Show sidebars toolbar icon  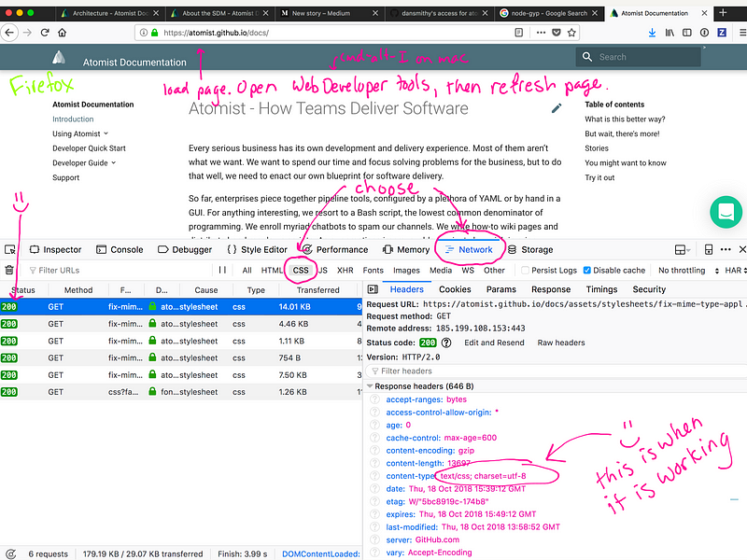pos(687,33)
